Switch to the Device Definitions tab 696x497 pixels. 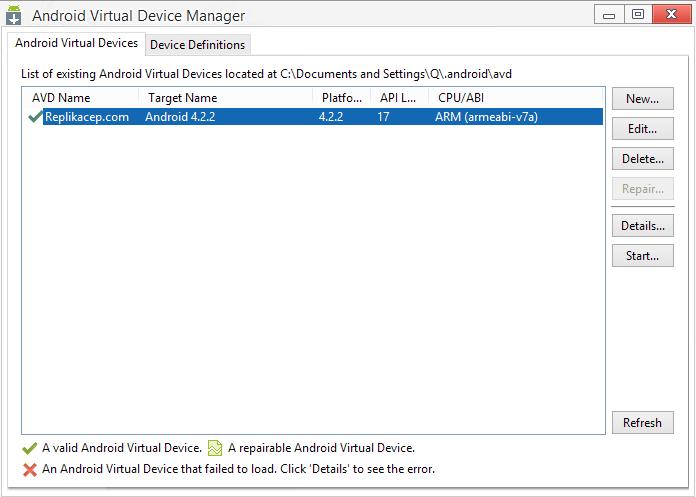(x=197, y=45)
